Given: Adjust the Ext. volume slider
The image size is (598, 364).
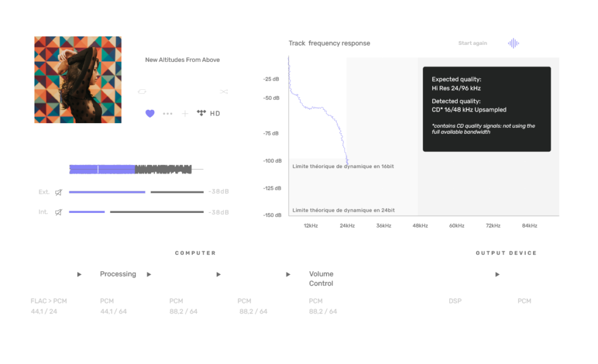Looking at the screenshot, I should tap(135, 192).
